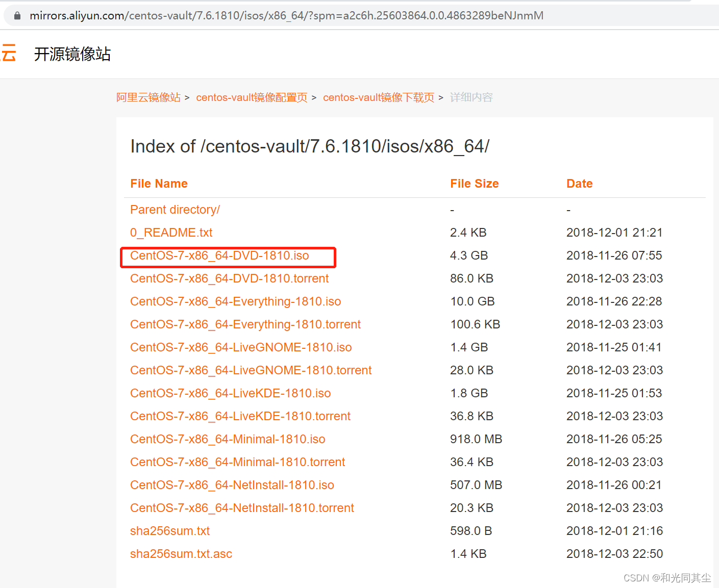Click the 4.3 GB file size cell
This screenshot has width=719, height=588.
(x=469, y=255)
